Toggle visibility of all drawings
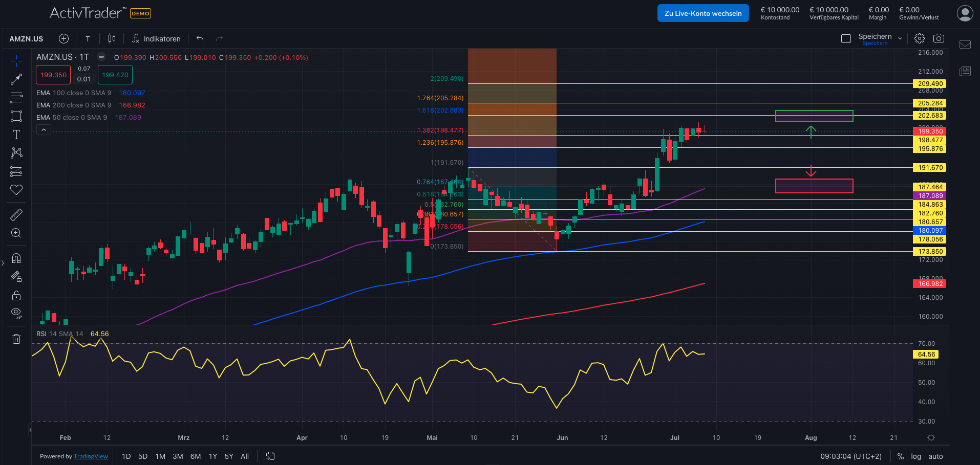The image size is (980, 465). [16, 313]
